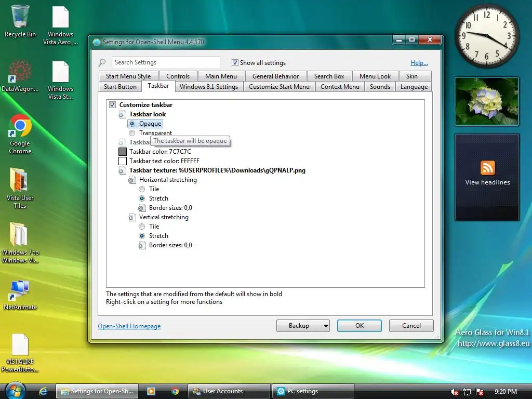Select Stretch under Vertical stretching
Screen dimensions: 532x399
(x=142, y=236)
